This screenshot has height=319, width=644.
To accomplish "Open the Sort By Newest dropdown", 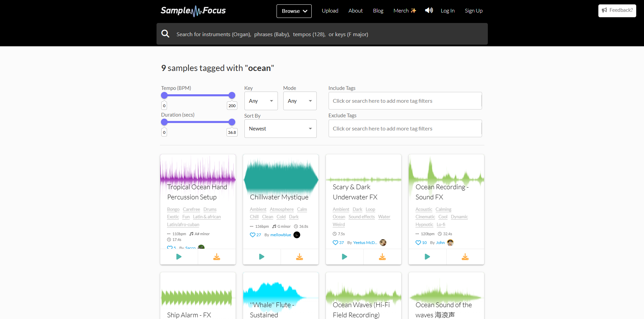I will click(280, 129).
